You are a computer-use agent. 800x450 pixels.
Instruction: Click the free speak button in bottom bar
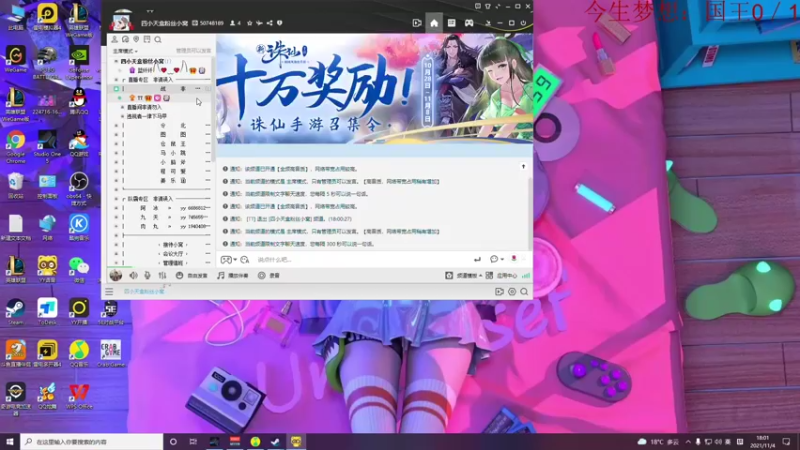coord(192,276)
